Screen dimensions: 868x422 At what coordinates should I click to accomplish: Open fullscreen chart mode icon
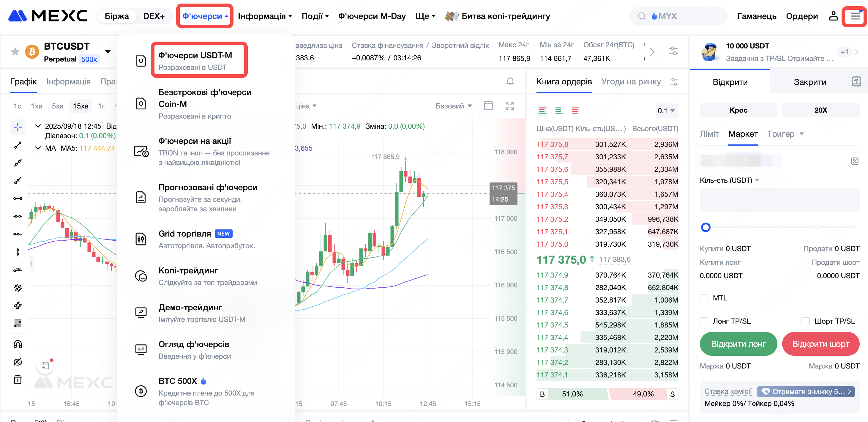click(509, 106)
